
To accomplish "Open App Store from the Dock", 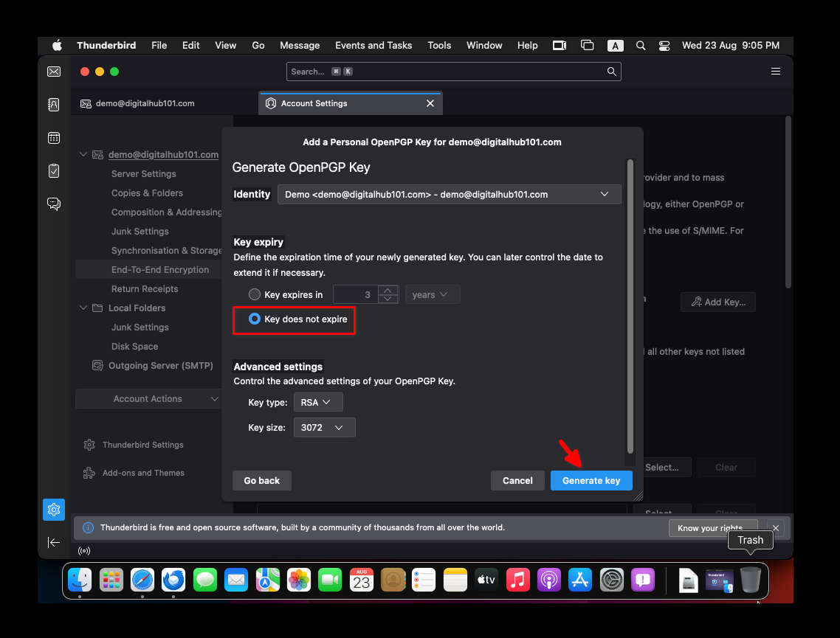I will [x=580, y=580].
